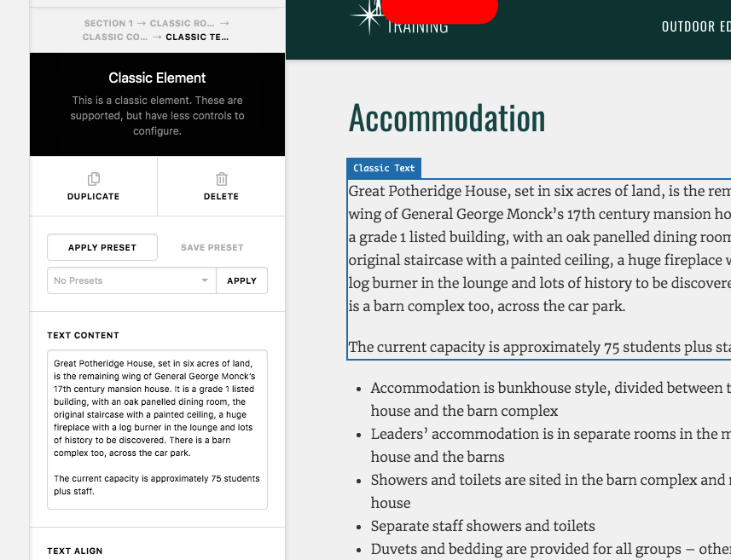
Task: Click the Classic Element info banner
Action: coord(157,104)
